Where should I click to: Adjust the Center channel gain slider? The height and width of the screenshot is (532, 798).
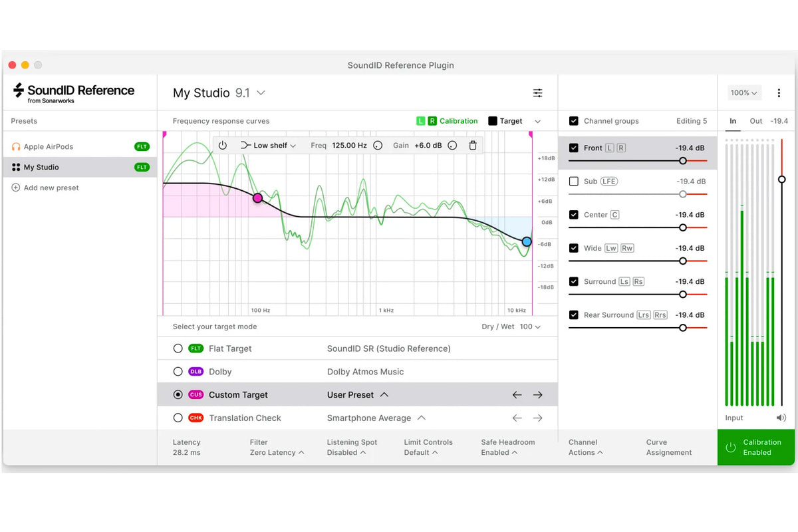[x=682, y=227]
